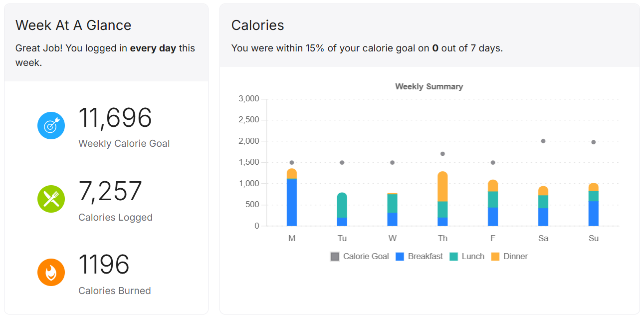Click Sunday's calorie goal dot
The image size is (644, 318).
click(593, 142)
